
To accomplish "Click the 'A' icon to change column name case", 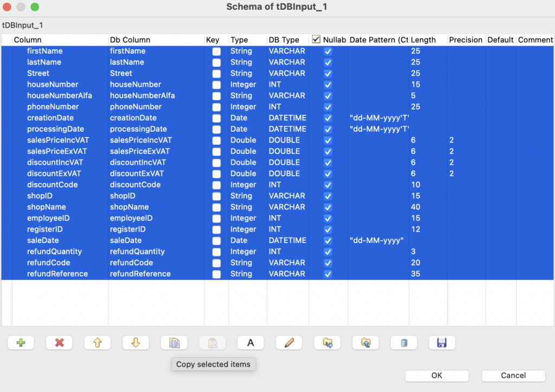I will pyautogui.click(x=250, y=342).
